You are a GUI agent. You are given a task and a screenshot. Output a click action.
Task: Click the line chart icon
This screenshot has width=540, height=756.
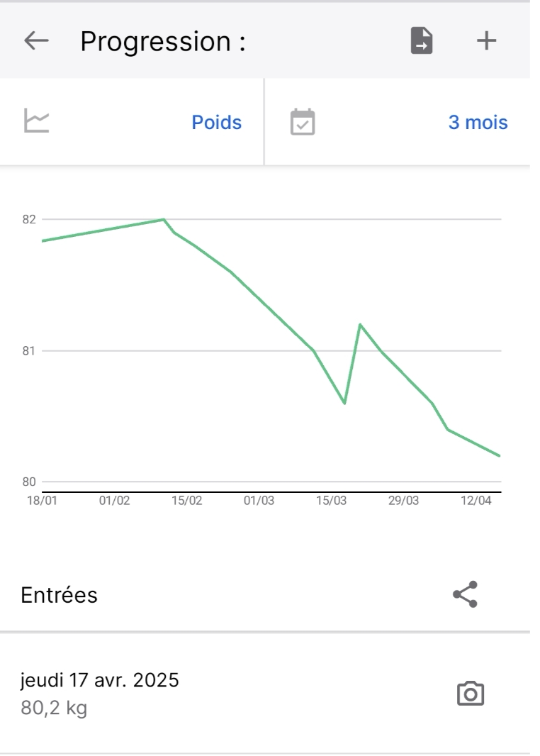37,121
